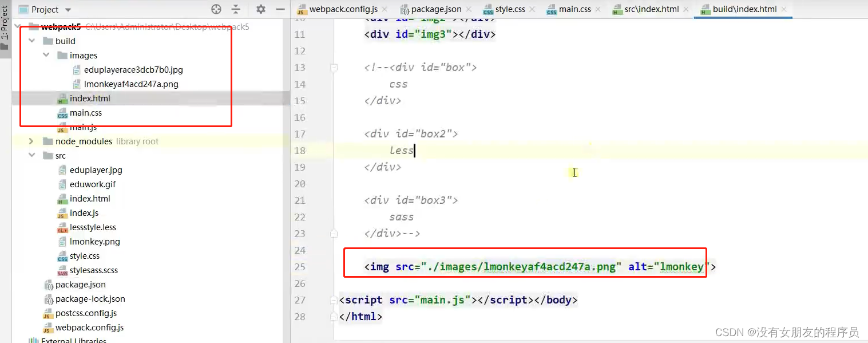The height and width of the screenshot is (343, 868).
Task: Click the img src path on line 25
Action: tap(522, 267)
